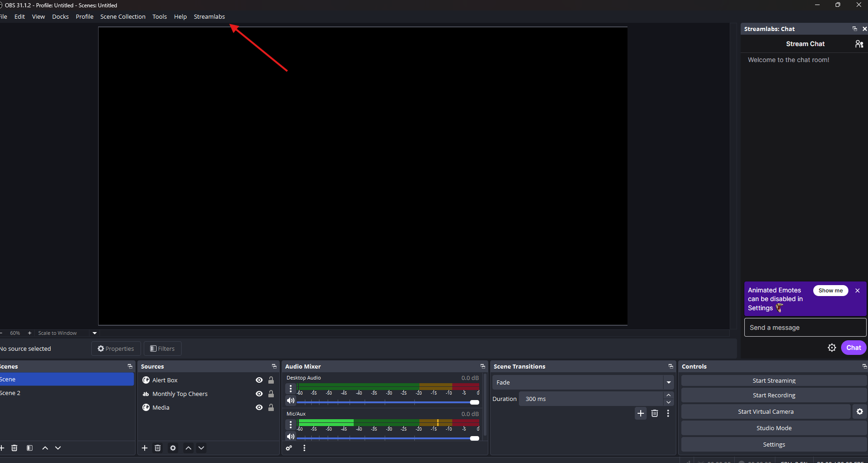Delete the selected source via trash icon
Viewport: 868px width, 463px height.
(x=157, y=448)
